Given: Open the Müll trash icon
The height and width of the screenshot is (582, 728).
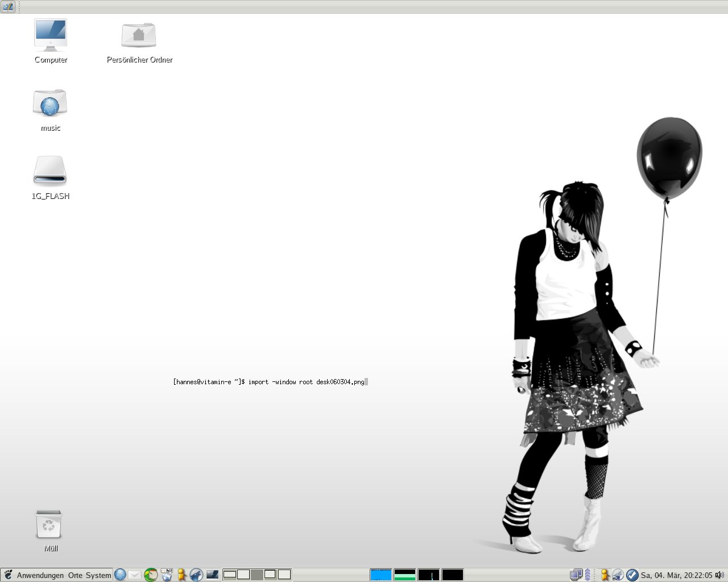Looking at the screenshot, I should 49,524.
